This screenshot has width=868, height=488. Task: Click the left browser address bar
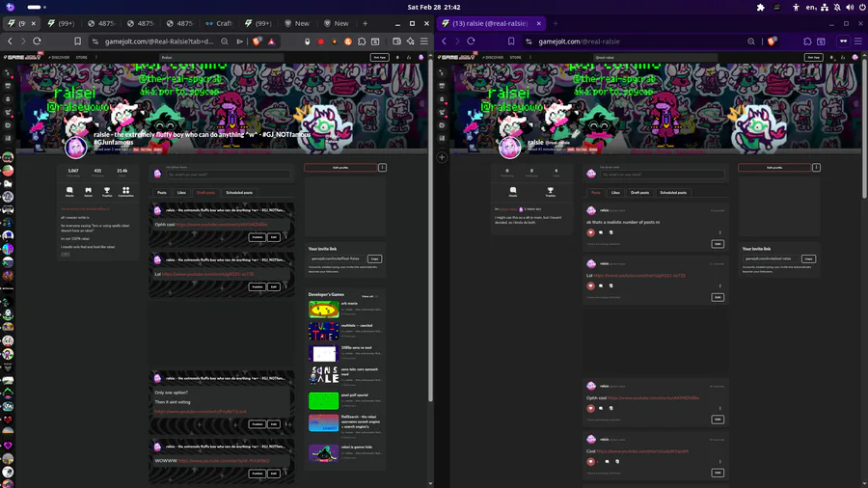159,41
